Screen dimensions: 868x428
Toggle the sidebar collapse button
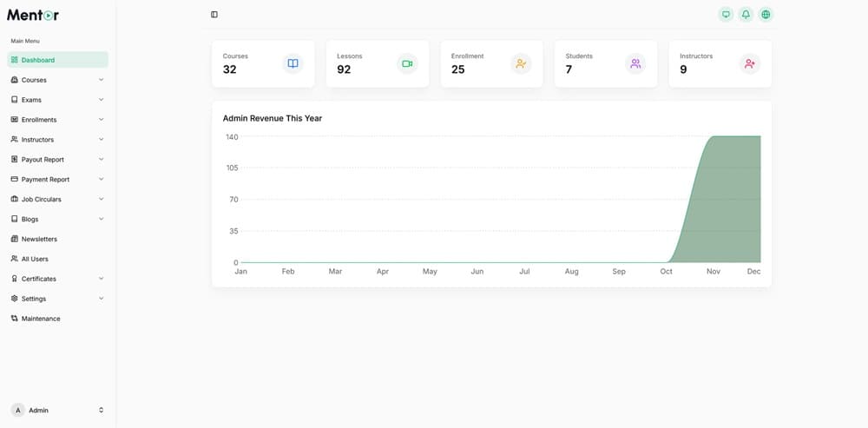(214, 15)
